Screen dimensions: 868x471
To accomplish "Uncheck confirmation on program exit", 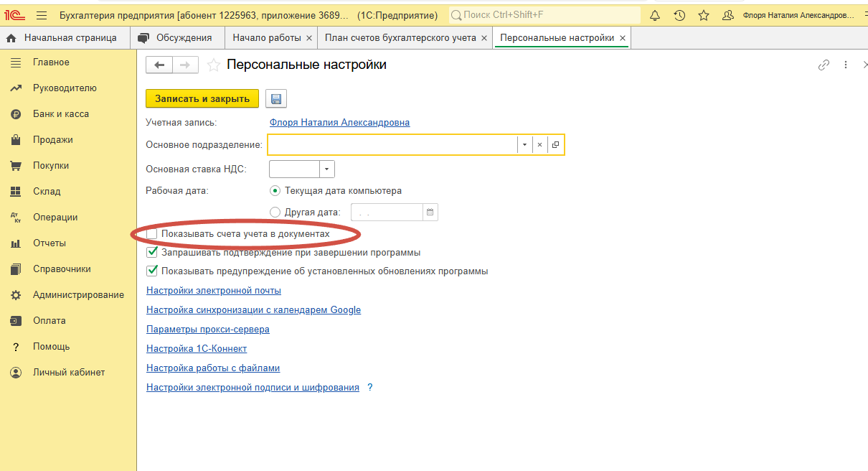I will click(x=152, y=253).
